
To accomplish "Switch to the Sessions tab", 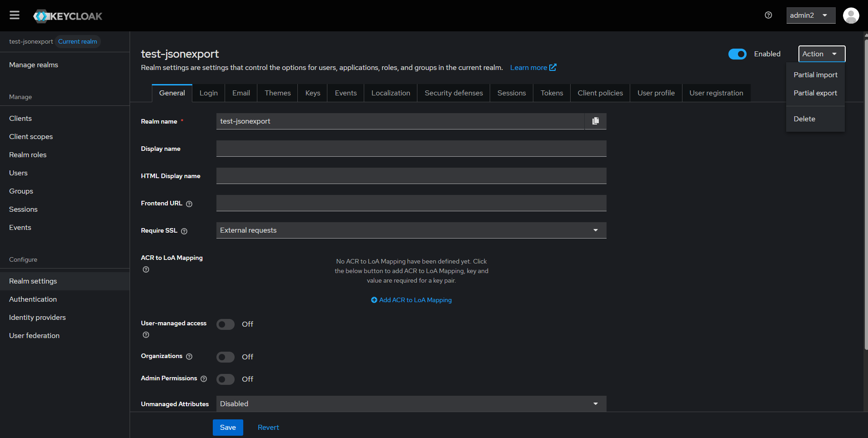I will click(x=512, y=93).
